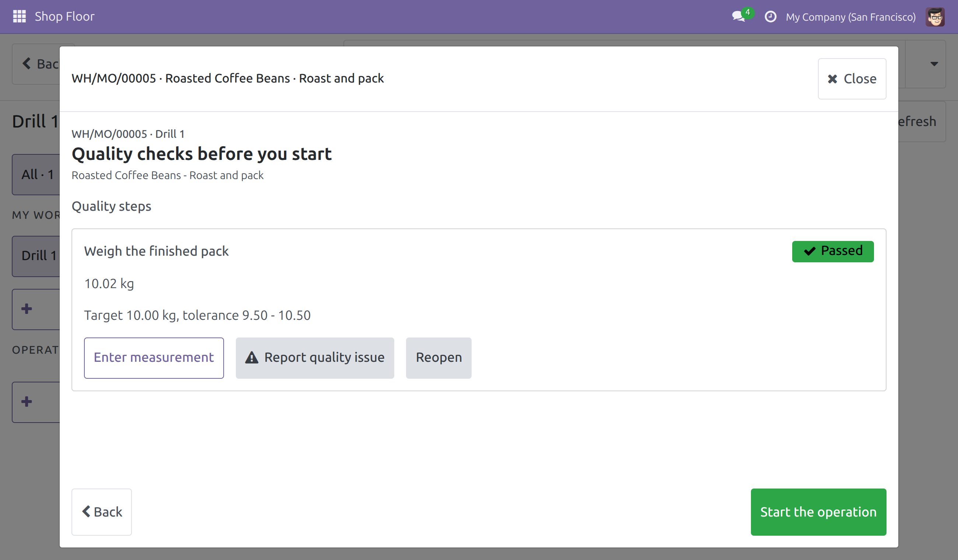Start the operation

(x=818, y=512)
